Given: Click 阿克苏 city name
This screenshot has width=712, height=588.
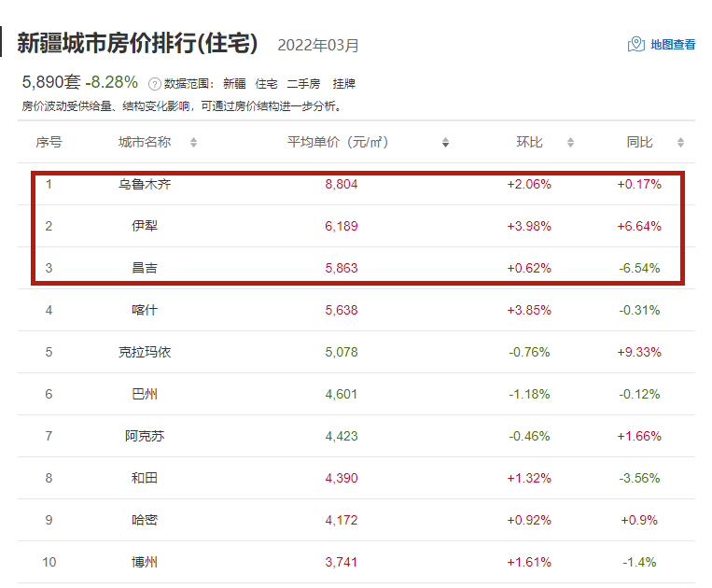Looking at the screenshot, I should [145, 436].
